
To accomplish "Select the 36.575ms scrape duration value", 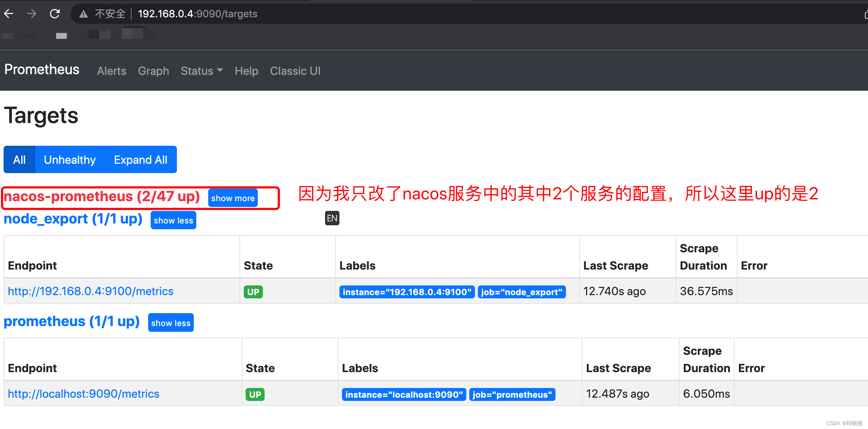I will point(706,291).
